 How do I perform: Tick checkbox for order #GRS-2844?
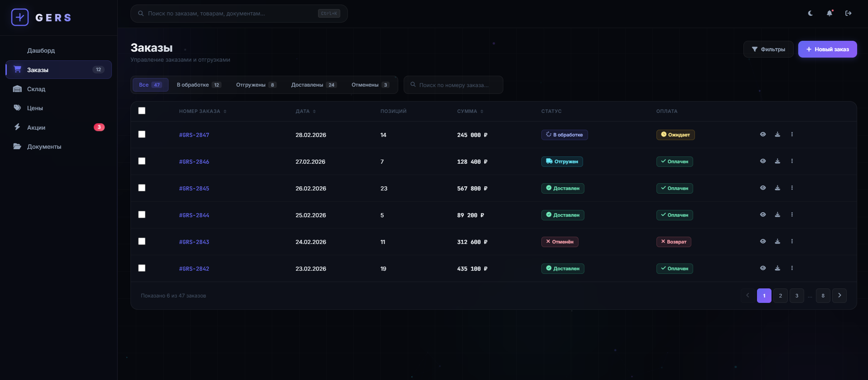142,214
